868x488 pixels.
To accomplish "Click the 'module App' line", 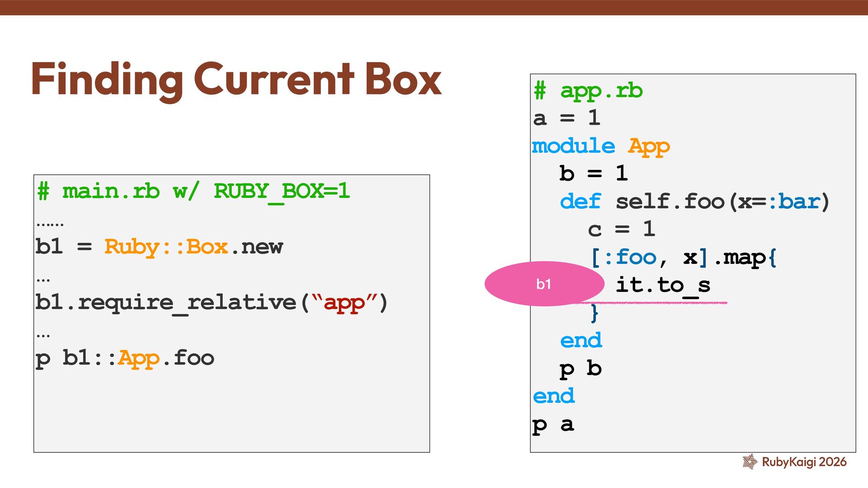I will tap(600, 146).
